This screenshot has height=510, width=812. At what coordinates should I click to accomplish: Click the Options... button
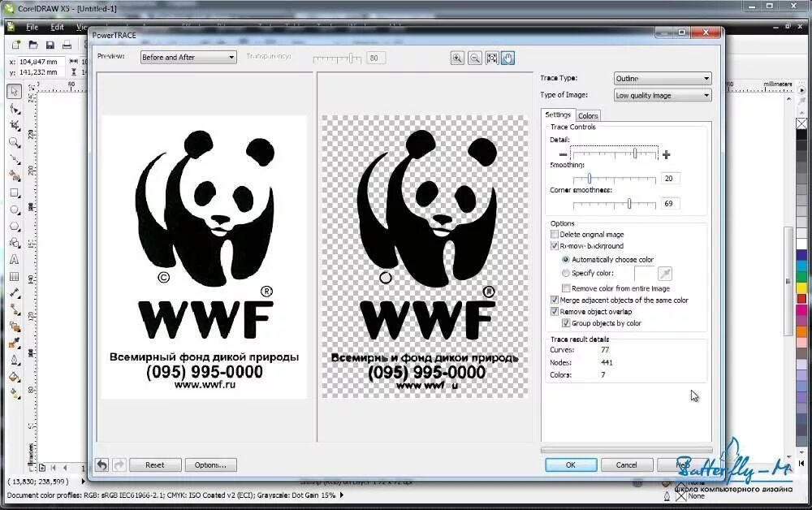coord(210,465)
